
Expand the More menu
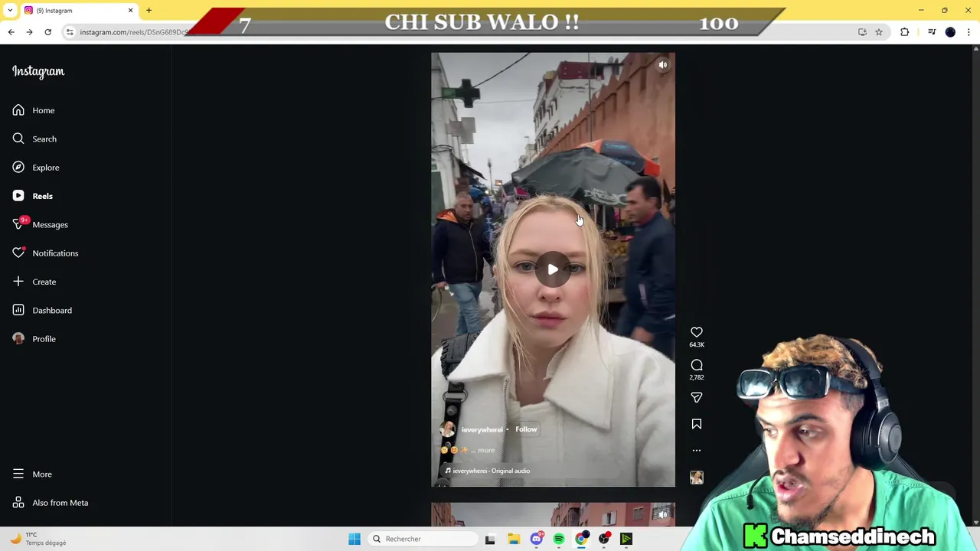click(32, 474)
